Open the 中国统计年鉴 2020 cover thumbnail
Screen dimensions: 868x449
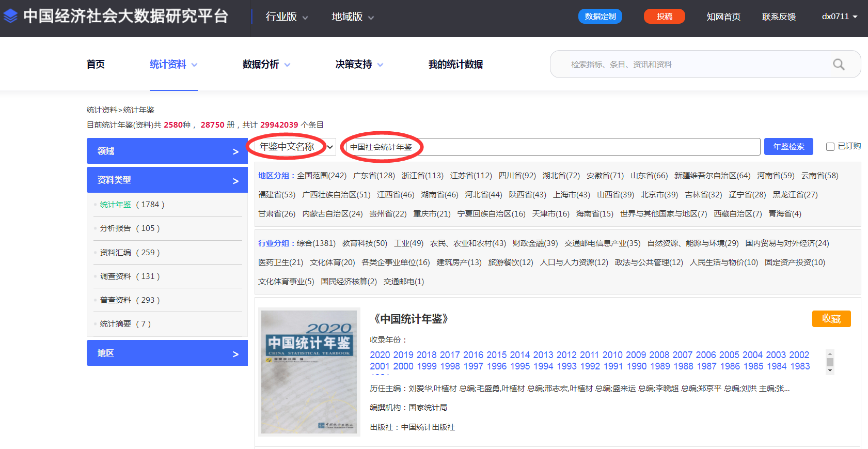pyautogui.click(x=309, y=372)
